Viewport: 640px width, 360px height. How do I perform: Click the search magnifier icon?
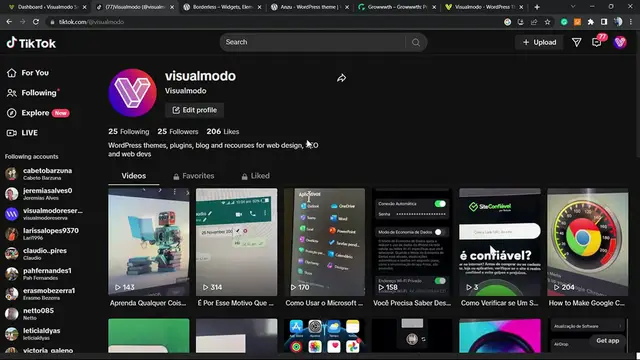tap(416, 42)
